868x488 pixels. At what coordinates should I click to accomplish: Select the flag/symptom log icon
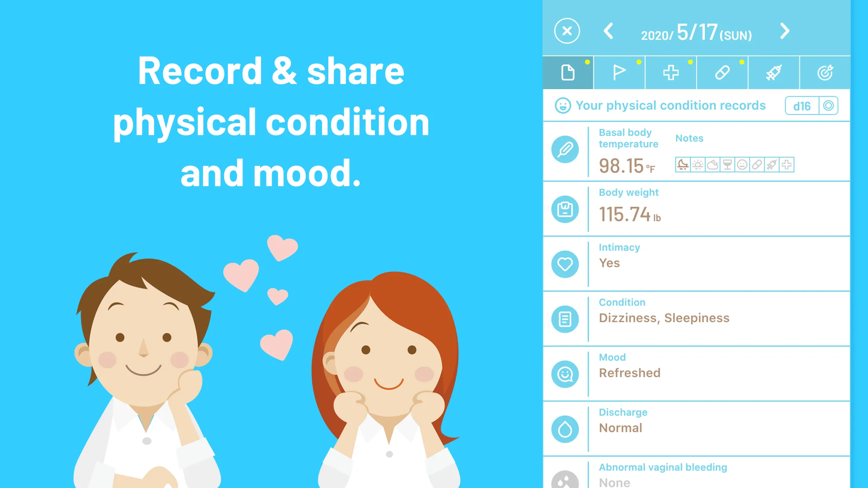click(618, 73)
